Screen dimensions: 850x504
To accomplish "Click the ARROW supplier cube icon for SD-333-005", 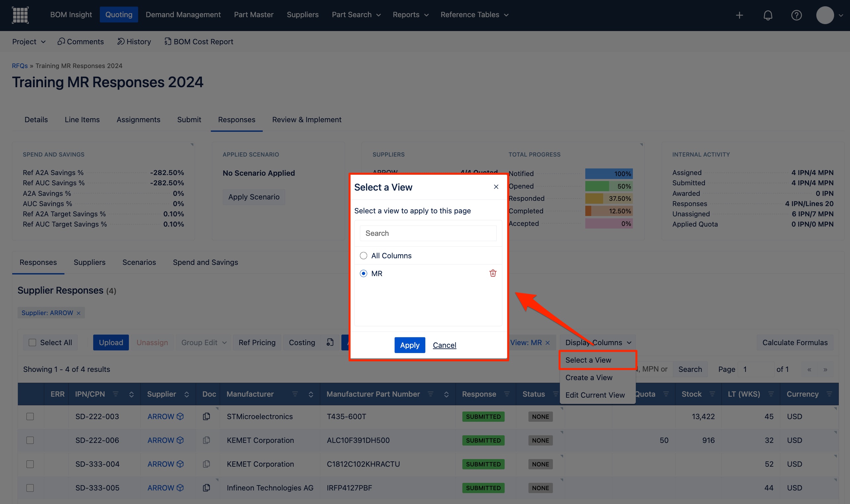I will click(x=180, y=488).
